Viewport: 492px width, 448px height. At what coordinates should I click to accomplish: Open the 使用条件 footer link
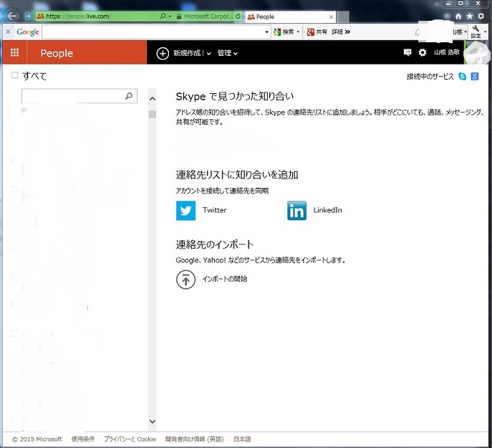83,439
